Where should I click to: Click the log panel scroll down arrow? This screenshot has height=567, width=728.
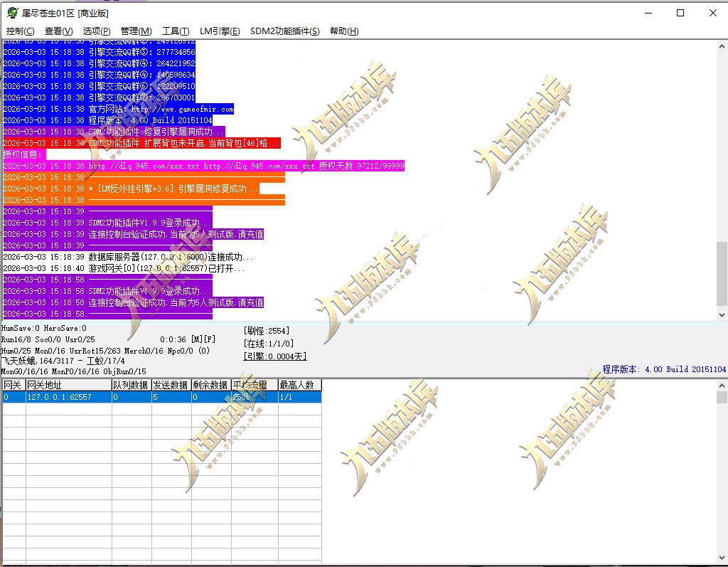tap(722, 314)
